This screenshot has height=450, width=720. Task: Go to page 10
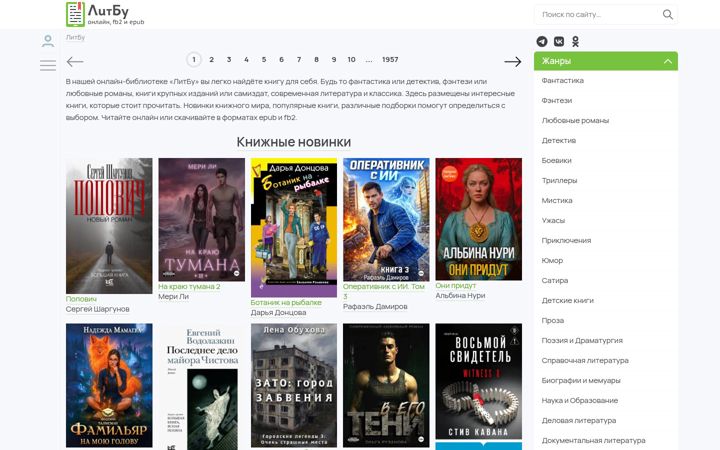coord(351,60)
